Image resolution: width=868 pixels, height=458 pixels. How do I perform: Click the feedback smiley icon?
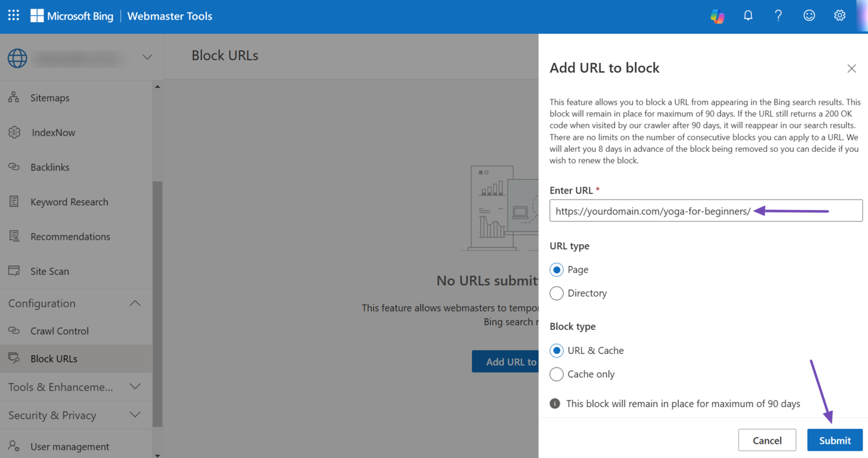pyautogui.click(x=809, y=16)
